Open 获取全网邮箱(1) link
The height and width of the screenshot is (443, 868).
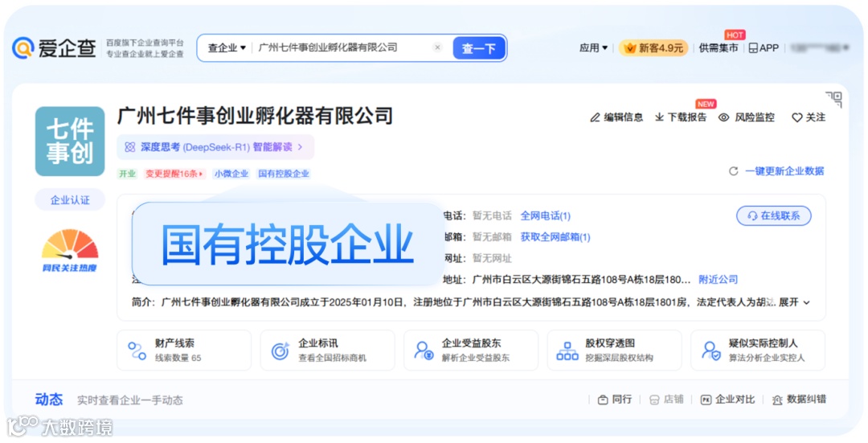pyautogui.click(x=555, y=237)
